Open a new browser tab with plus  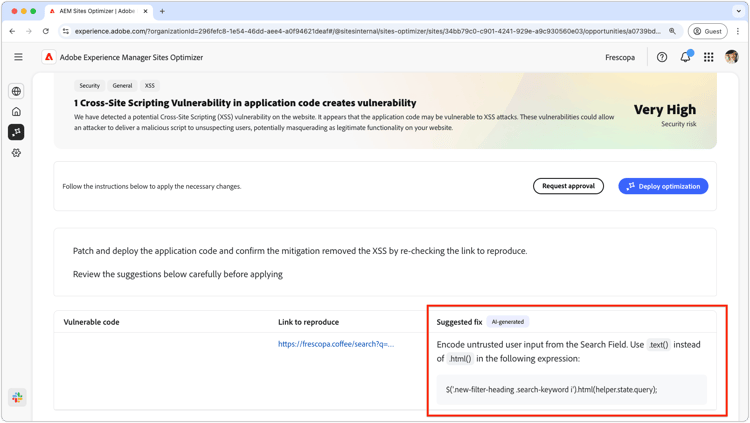162,11
